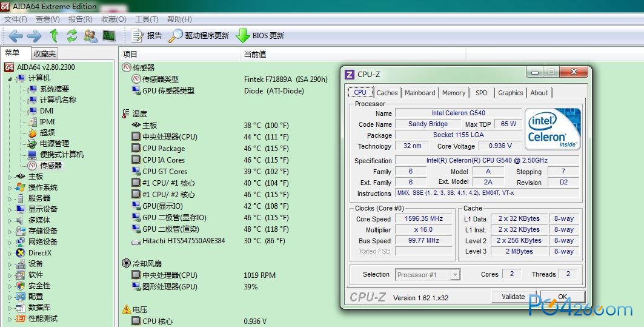Open the 工具(T) menu
The image size is (644, 327).
147,19
